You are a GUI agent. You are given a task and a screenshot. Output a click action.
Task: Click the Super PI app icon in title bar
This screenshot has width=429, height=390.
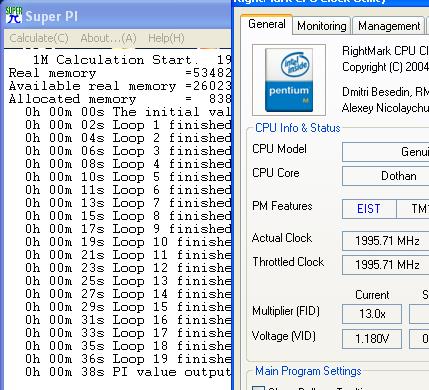click(14, 16)
